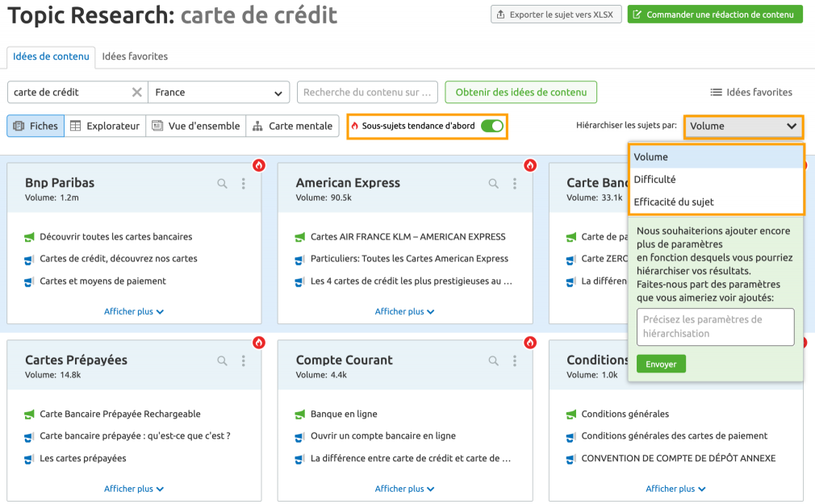Click megaphone icon beside 'Conditions générales'
Image resolution: width=815 pixels, height=504 pixels.
point(570,414)
